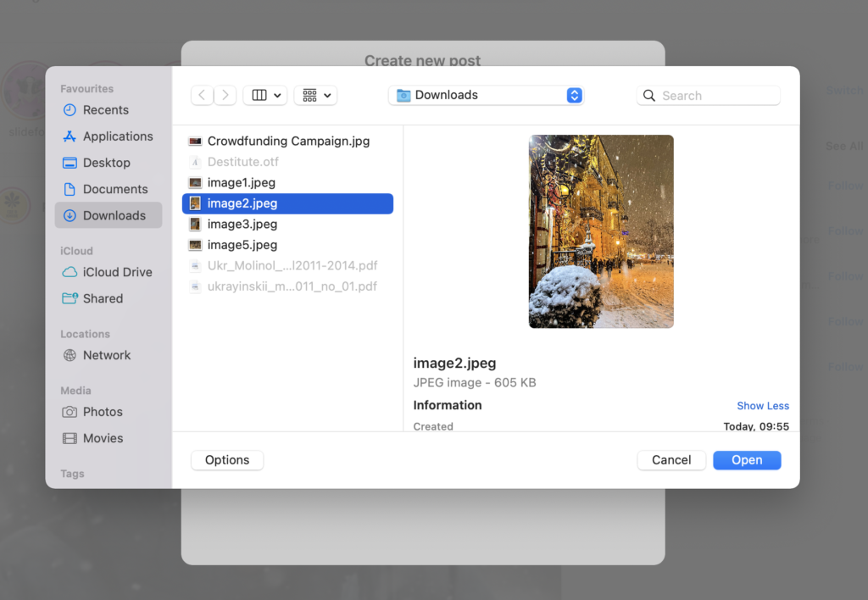This screenshot has height=600, width=868.
Task: Click 'Switch' link in the background page
Action: point(845,90)
